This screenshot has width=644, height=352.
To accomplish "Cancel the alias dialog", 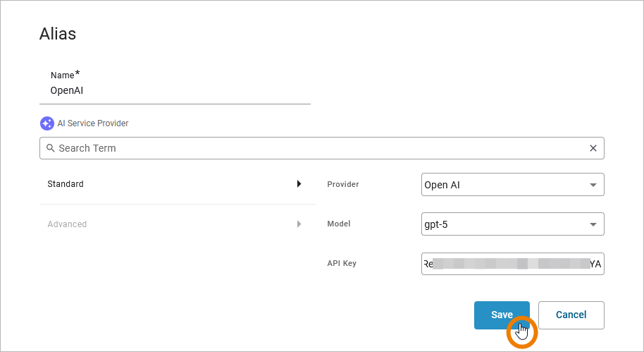I will (x=571, y=315).
